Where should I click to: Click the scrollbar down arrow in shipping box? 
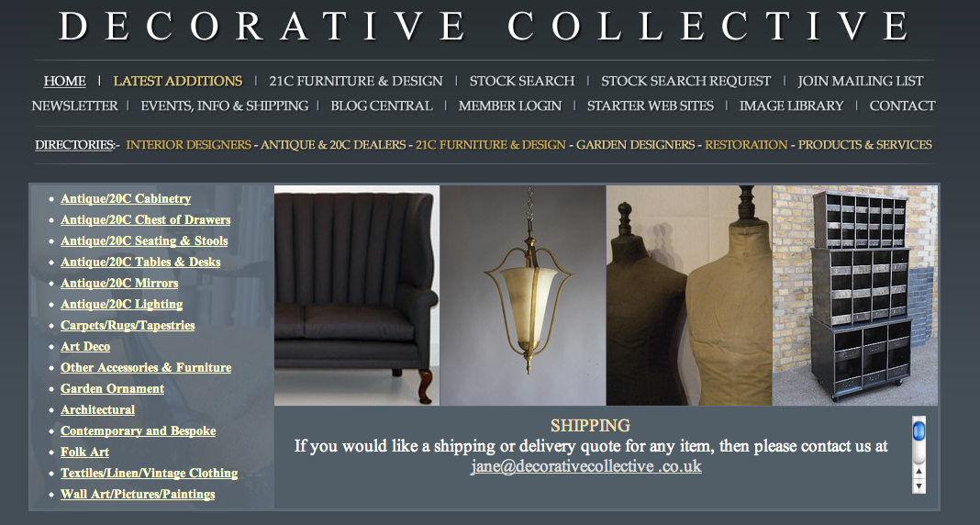[919, 486]
